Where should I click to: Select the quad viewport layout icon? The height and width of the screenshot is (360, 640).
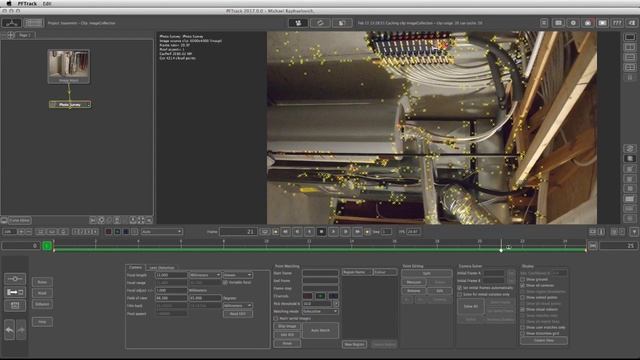point(630,67)
